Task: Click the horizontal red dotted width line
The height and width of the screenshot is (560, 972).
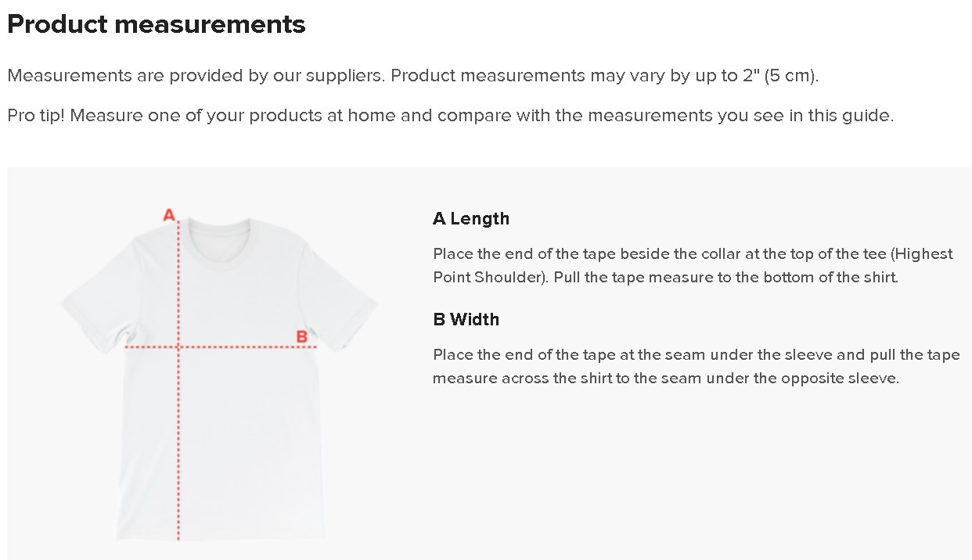Action: click(235, 346)
